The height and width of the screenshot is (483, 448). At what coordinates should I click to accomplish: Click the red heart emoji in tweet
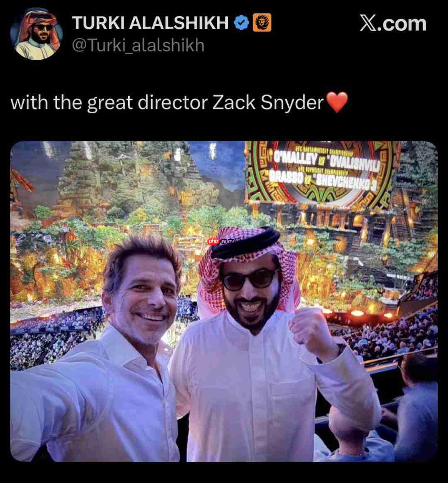tap(337, 102)
